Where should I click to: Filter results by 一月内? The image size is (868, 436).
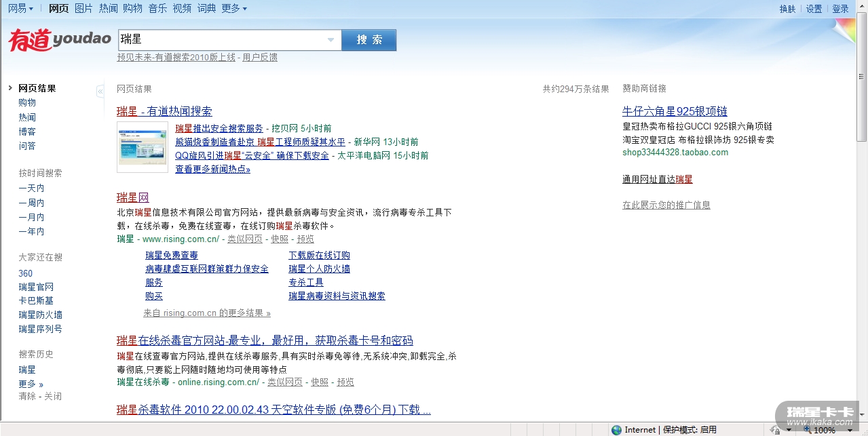(x=31, y=217)
